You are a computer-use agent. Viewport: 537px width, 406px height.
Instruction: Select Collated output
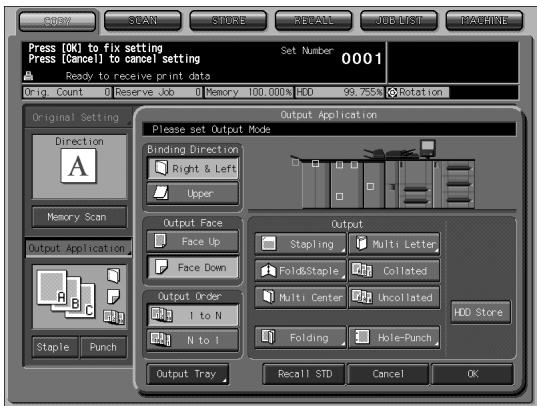pyautogui.click(x=394, y=271)
